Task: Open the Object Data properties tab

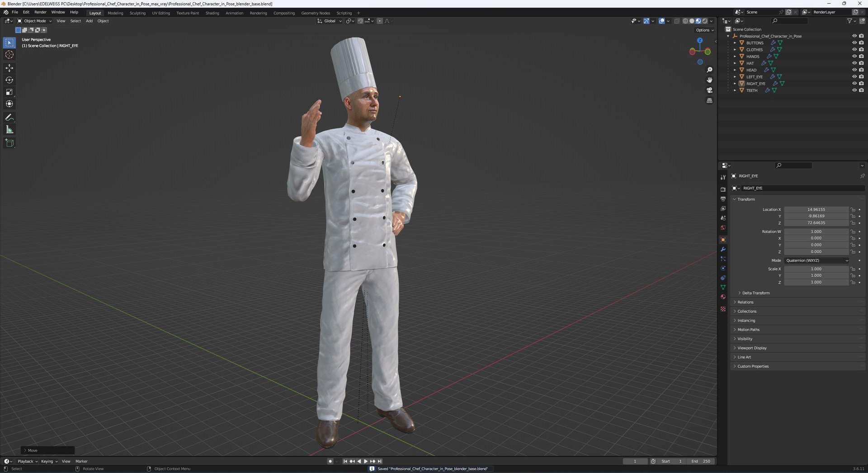Action: (723, 287)
